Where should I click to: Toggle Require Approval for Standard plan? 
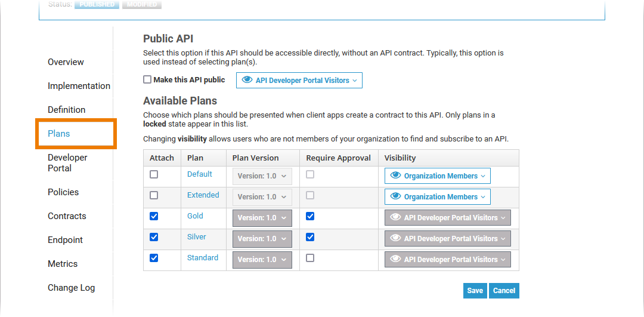pos(310,258)
